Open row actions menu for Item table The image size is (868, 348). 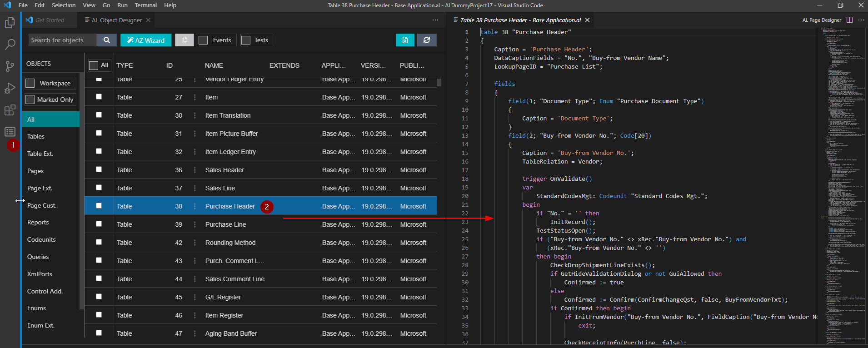[195, 97]
